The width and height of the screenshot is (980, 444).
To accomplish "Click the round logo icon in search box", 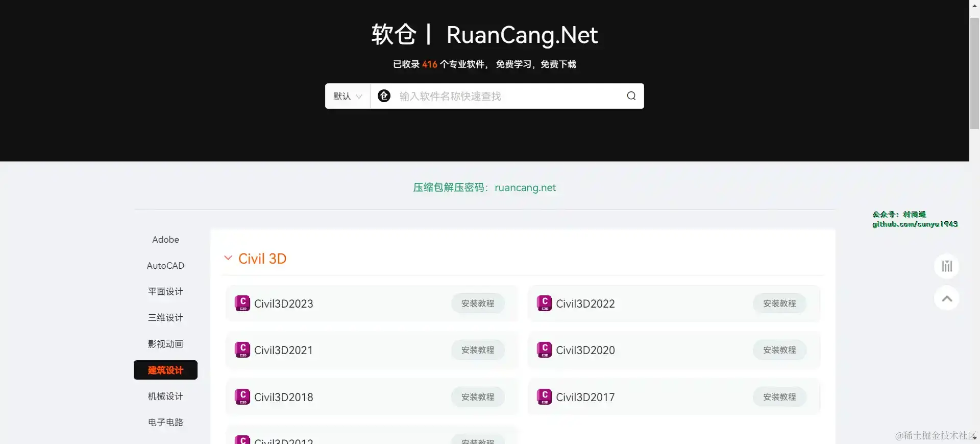I will click(384, 96).
